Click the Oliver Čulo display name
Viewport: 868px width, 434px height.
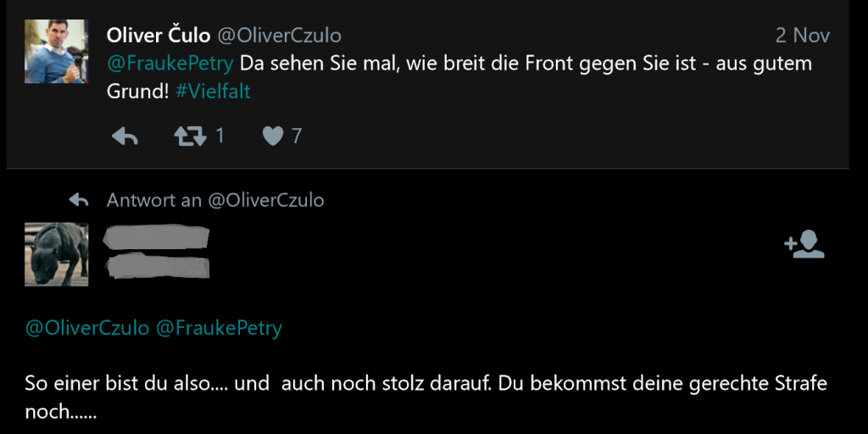pyautogui.click(x=159, y=36)
